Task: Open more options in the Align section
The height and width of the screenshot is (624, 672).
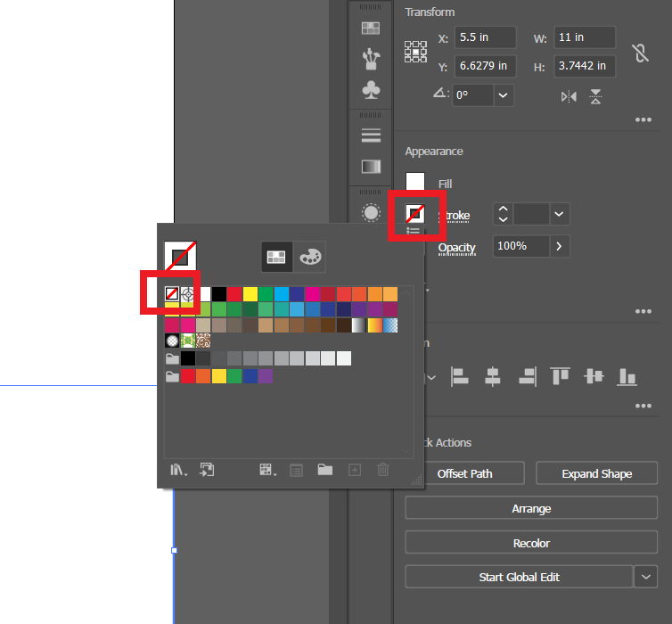Action: 643,406
